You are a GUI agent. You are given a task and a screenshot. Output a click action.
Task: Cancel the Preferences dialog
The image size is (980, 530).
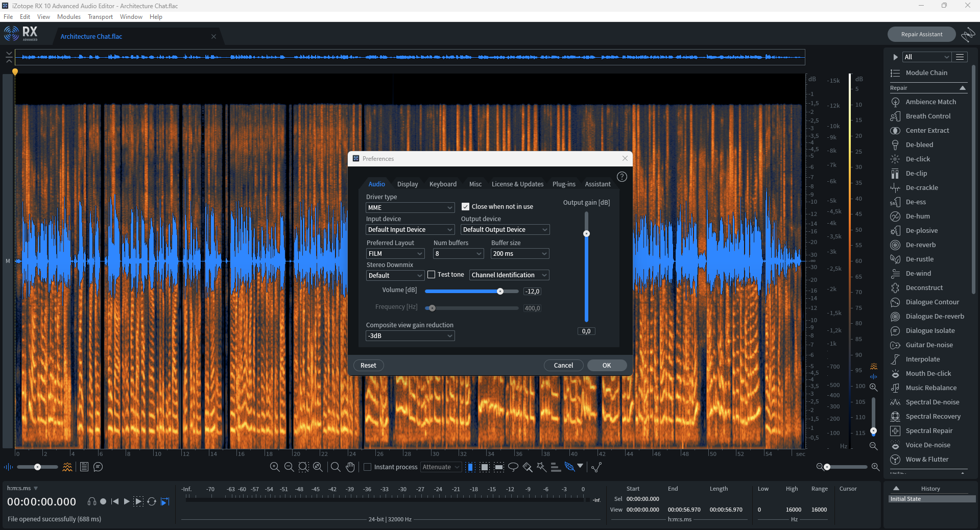pyautogui.click(x=563, y=366)
